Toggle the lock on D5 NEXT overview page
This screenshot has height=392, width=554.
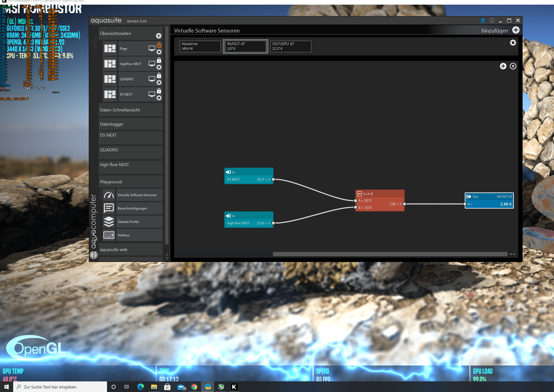(x=159, y=91)
